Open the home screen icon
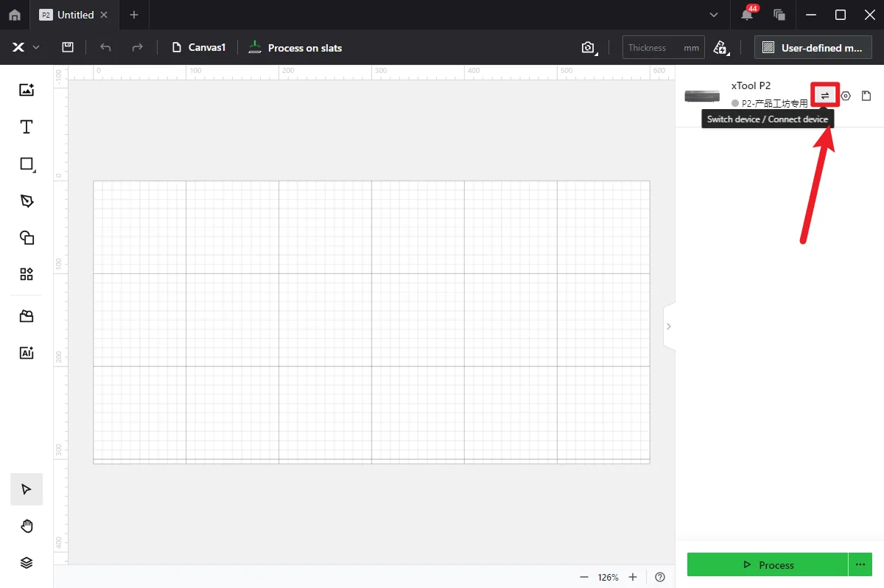This screenshot has height=588, width=884. pos(15,15)
